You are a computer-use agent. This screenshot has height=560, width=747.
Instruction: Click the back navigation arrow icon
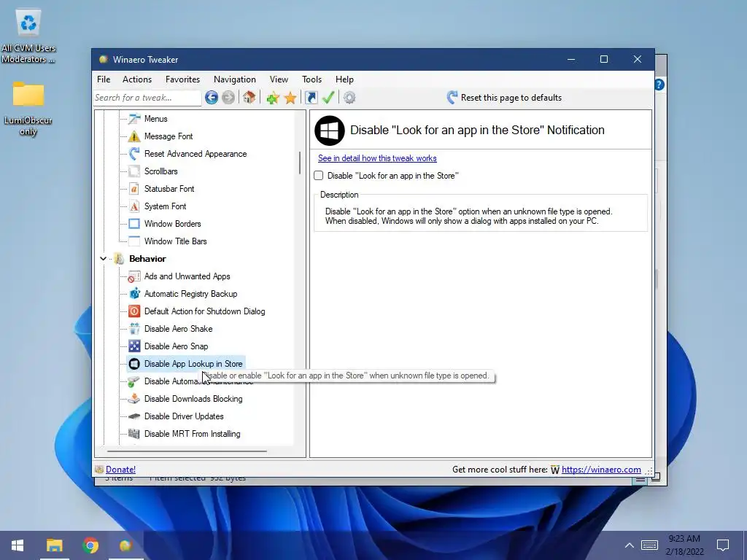(x=212, y=98)
